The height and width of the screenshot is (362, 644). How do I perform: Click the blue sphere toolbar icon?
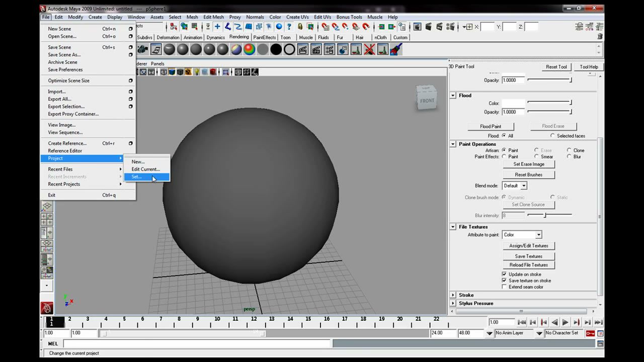pyautogui.click(x=279, y=27)
